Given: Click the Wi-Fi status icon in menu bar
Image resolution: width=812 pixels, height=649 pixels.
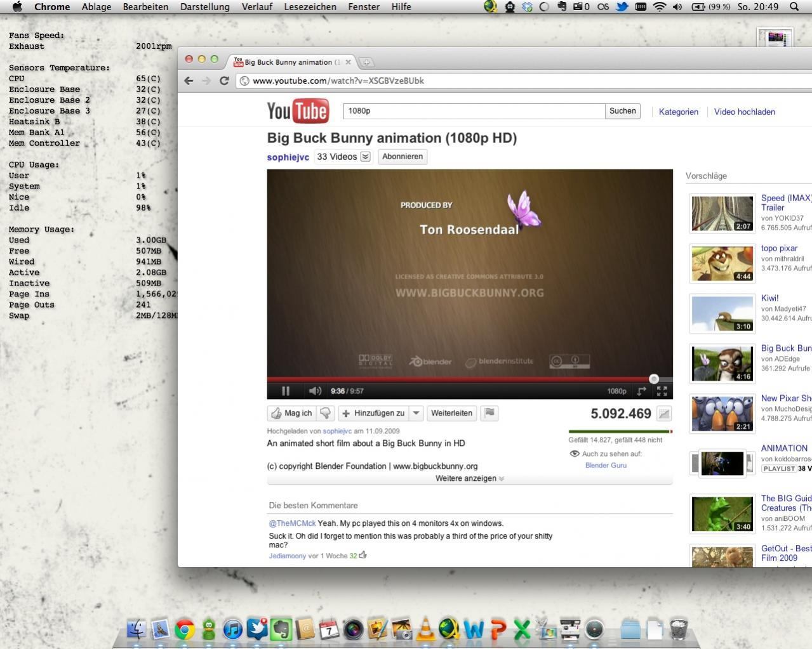Looking at the screenshot, I should click(x=660, y=7).
